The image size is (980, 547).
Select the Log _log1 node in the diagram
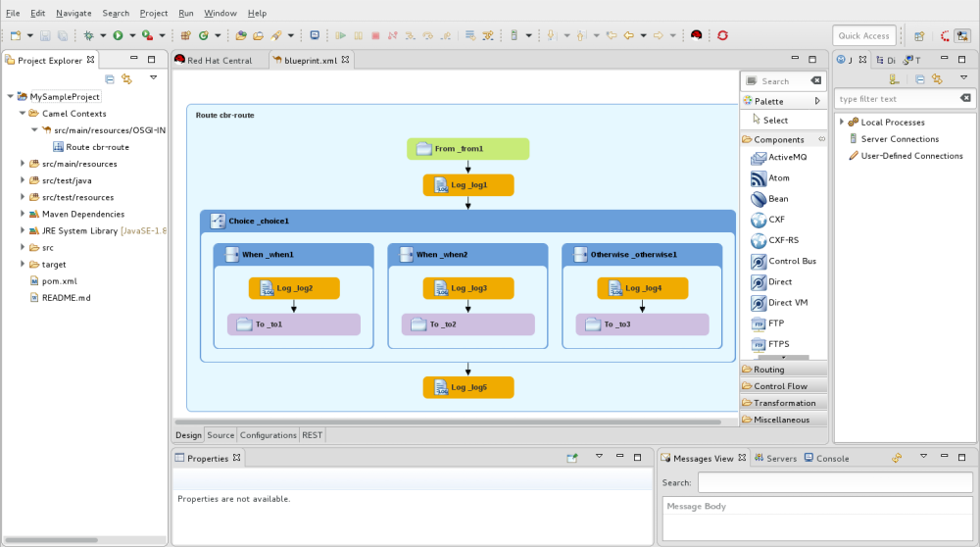point(468,184)
